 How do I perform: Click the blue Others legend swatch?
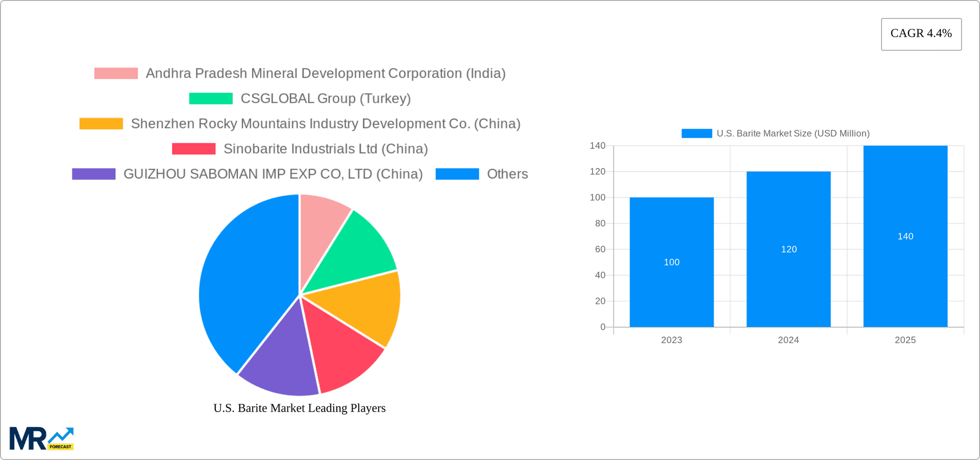pos(457,174)
